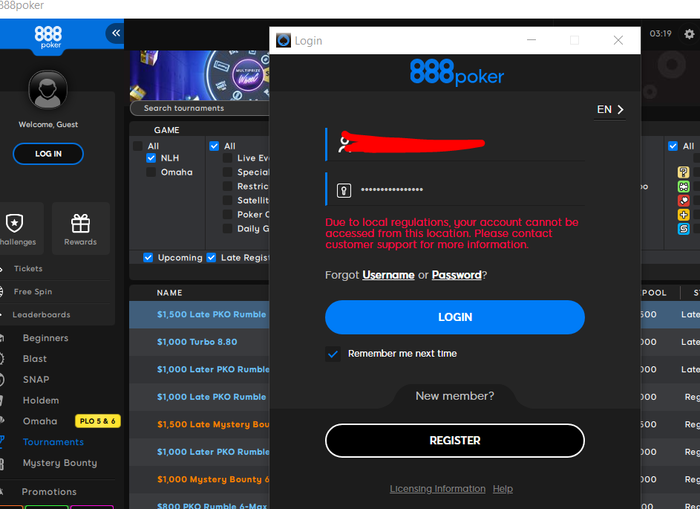Screen dimensions: 700x509
Task: Select $1,500 Late PKO Rumble row
Action: (199, 315)
